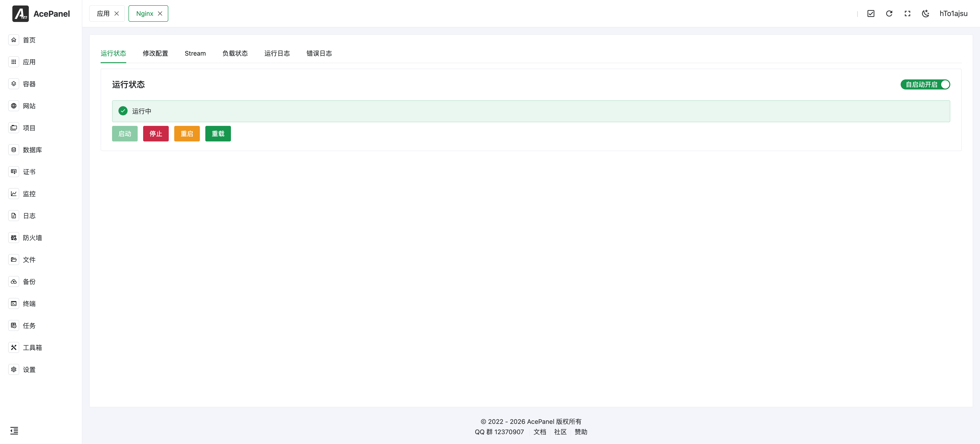Close the Nginx page tab
Screen dimensions: 980x444
160,14
